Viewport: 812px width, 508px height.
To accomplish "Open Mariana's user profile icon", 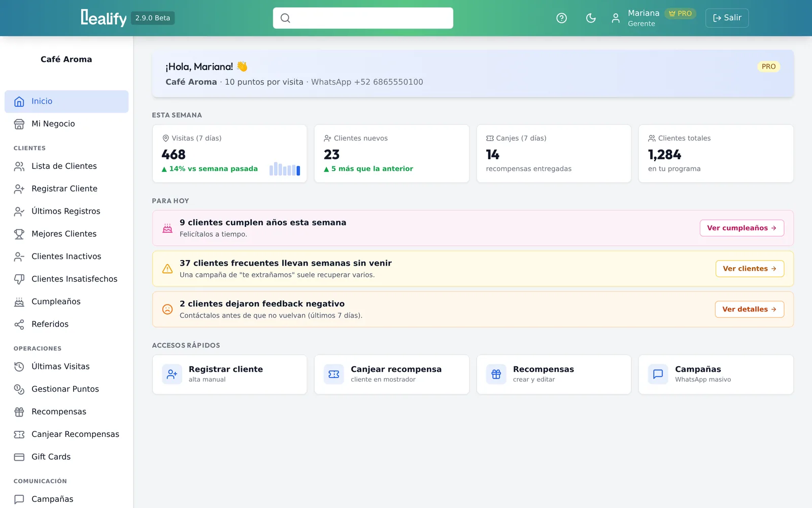I will click(x=616, y=18).
